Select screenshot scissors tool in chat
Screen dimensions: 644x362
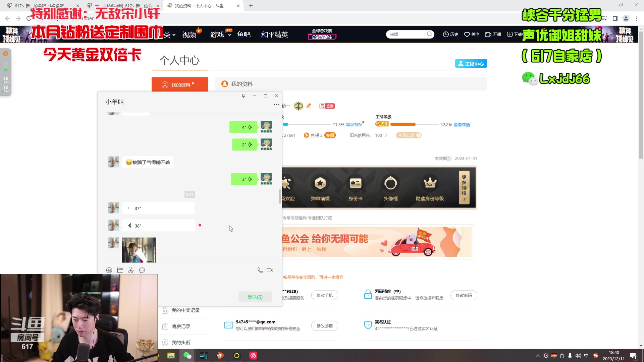131,270
